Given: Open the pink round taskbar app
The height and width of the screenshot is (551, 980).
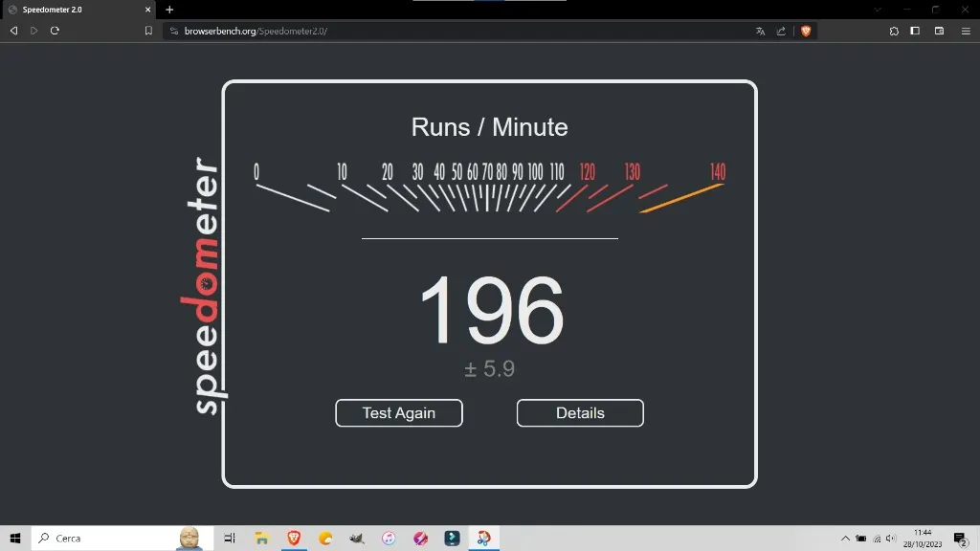Looking at the screenshot, I should [x=421, y=538].
